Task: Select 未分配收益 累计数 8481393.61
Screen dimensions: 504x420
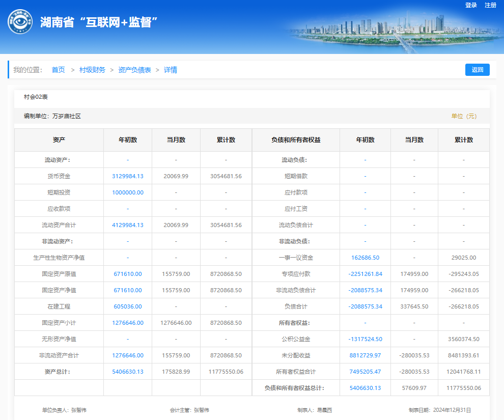Action: (463, 355)
